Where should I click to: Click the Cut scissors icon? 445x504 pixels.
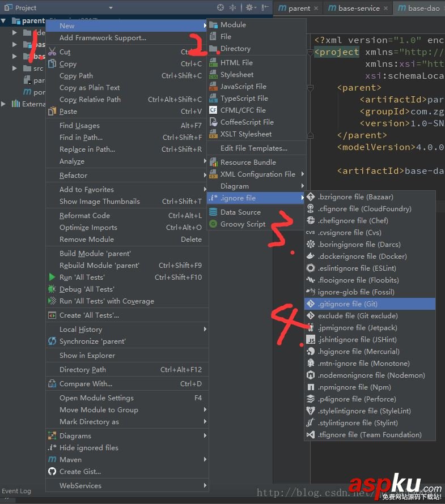point(52,52)
